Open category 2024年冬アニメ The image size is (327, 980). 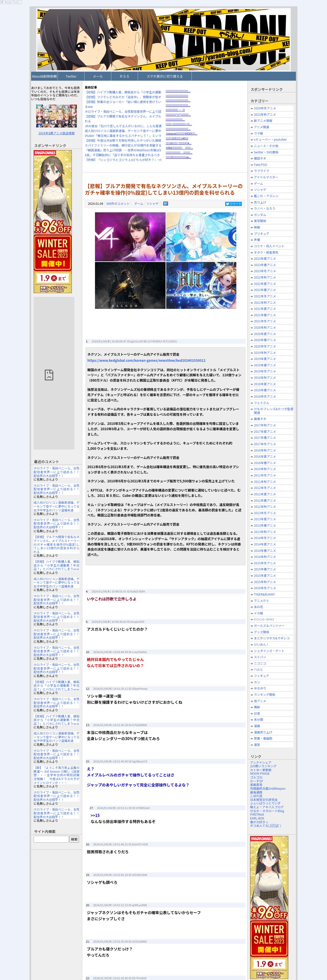tap(265, 108)
